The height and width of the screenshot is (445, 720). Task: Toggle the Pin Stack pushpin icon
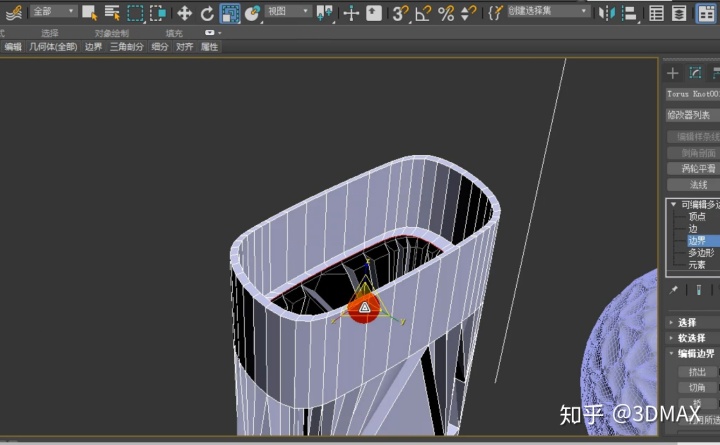pos(674,290)
